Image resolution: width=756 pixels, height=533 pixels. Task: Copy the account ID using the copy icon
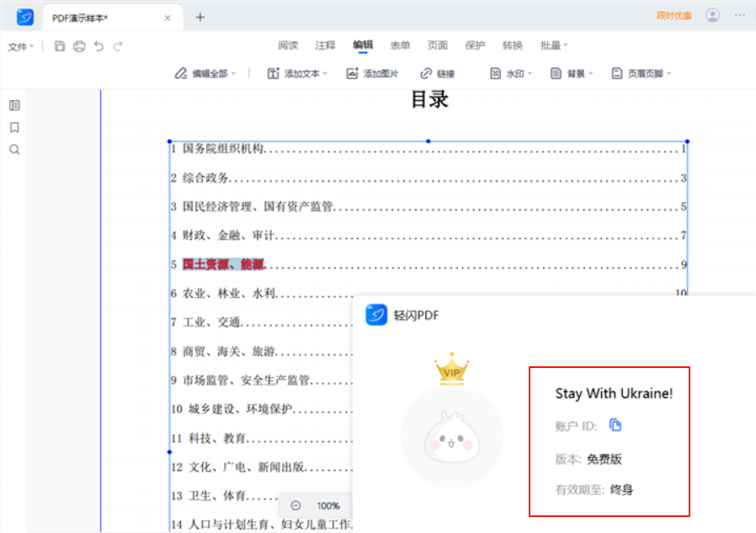coord(615,424)
